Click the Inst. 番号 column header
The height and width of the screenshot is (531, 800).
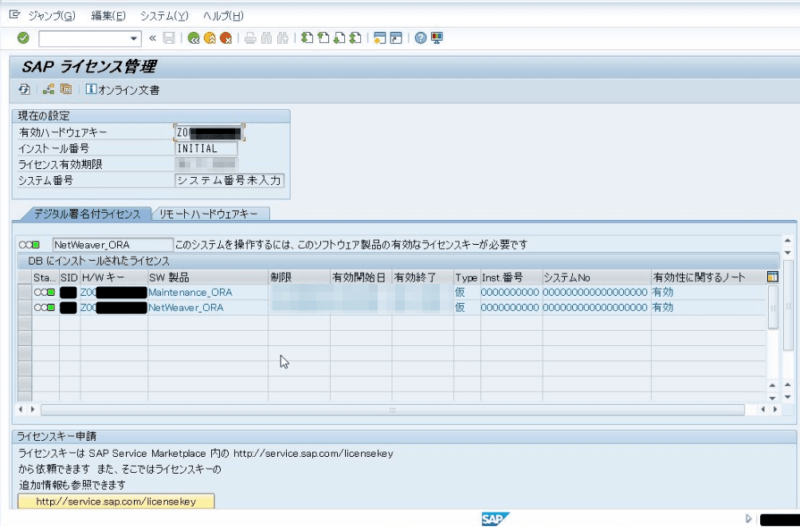click(x=511, y=277)
